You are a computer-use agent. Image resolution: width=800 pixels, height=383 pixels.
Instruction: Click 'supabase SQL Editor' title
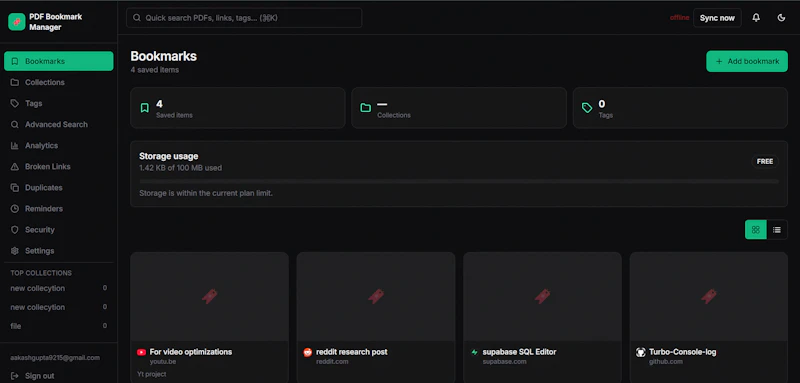(519, 352)
